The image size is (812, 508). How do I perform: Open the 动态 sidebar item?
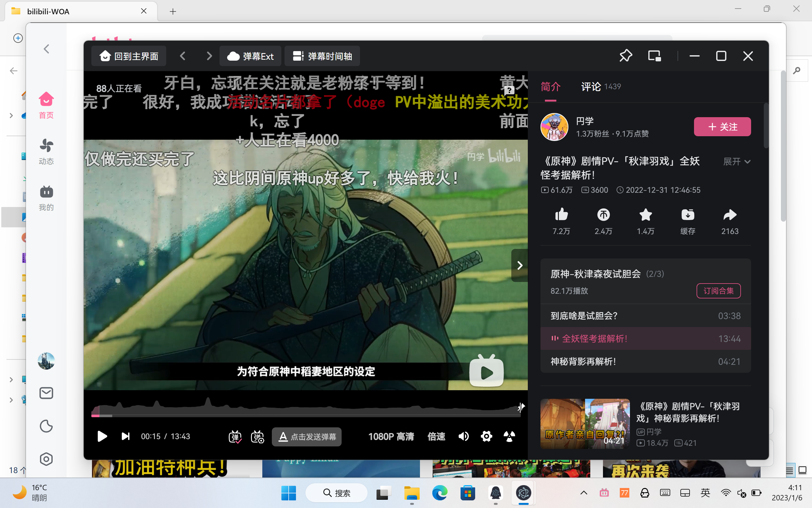(46, 151)
